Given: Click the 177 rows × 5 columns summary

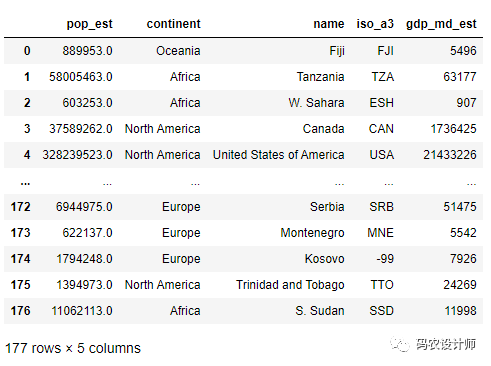Looking at the screenshot, I should (x=73, y=348).
